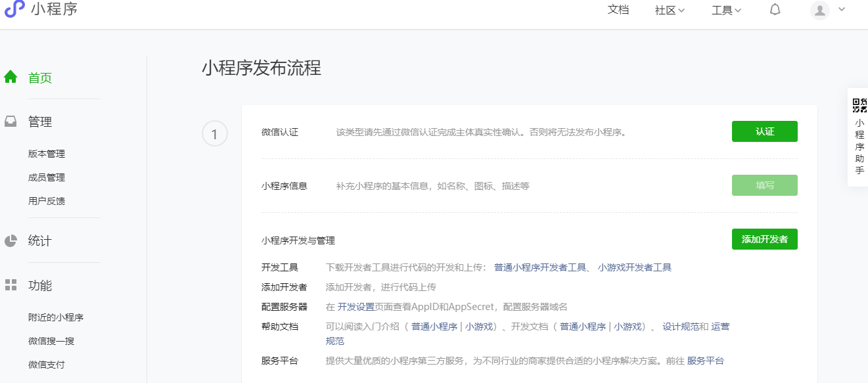Click the 配置服务器 row label
This screenshot has height=383, width=868.
click(x=285, y=307)
